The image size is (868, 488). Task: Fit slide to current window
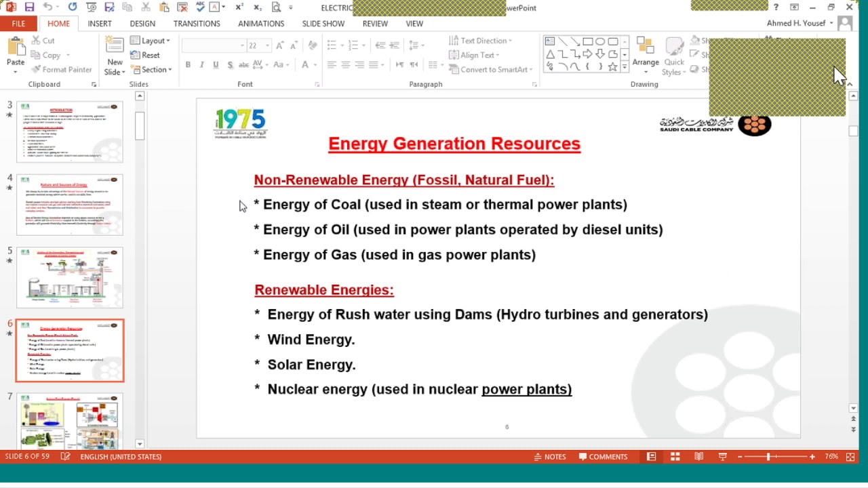[x=850, y=457]
